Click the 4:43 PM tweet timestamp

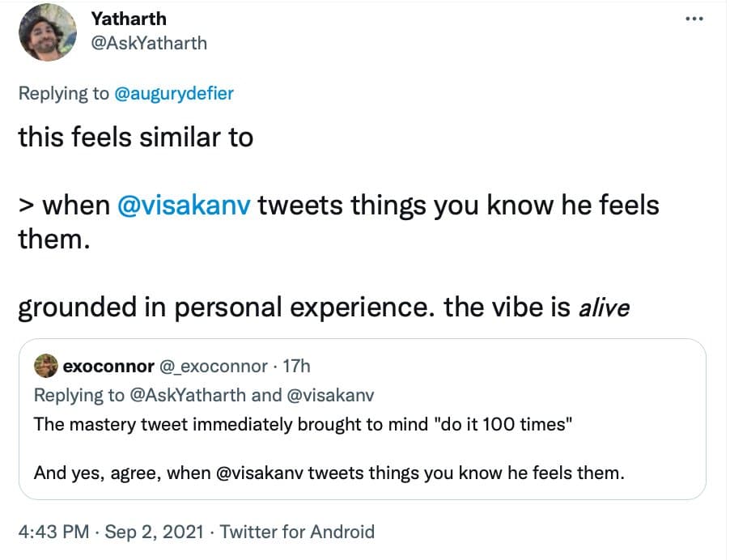53,532
